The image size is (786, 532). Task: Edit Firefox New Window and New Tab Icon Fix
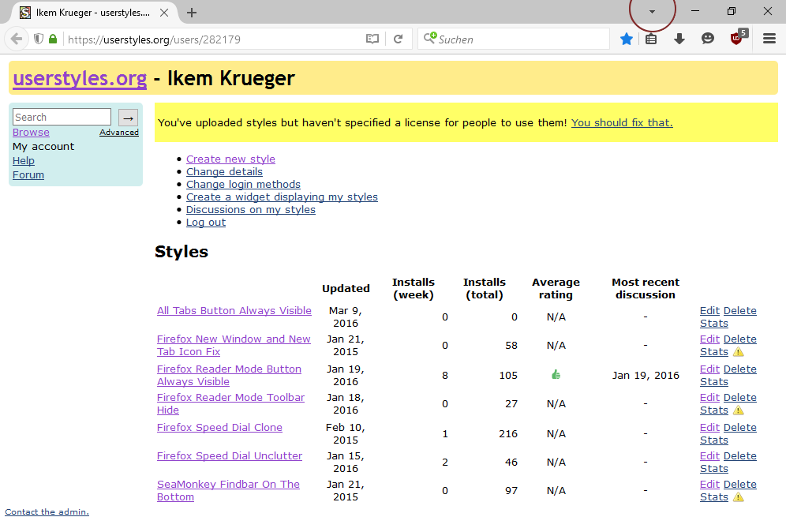coord(709,339)
